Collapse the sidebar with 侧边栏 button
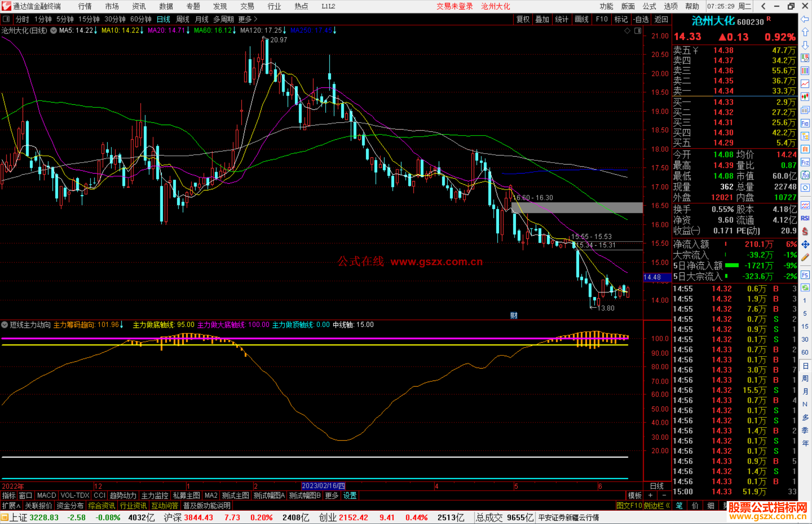Screen dimensions: 812x524 pos(657,506)
